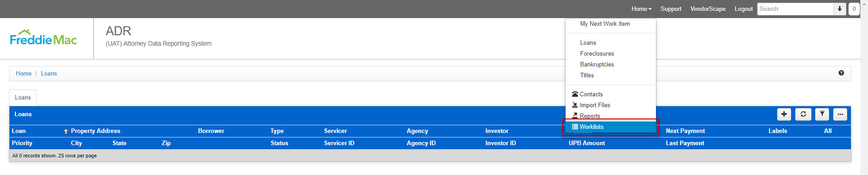Expand the Home dropdown menu
Screen dimensions: 868x175
[x=642, y=9]
